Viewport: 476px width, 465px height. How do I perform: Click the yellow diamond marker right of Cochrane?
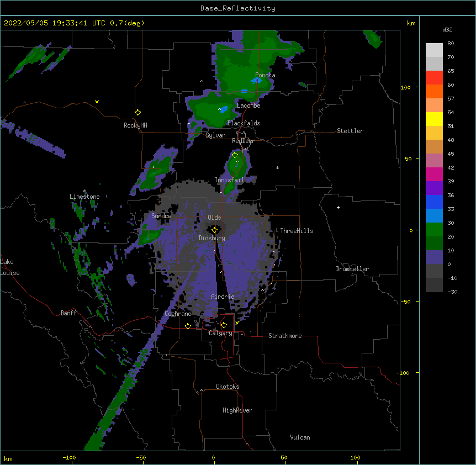(188, 326)
